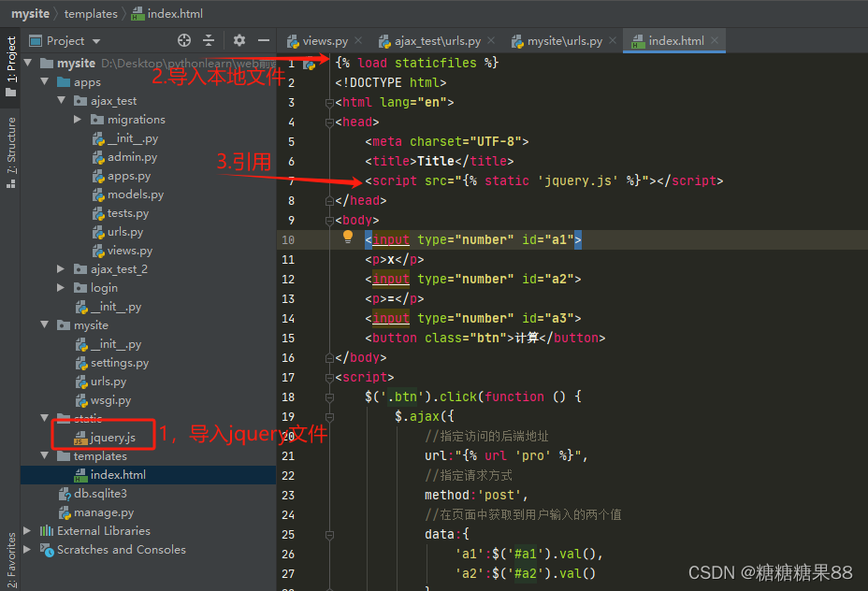Click the collapse all icon in Project toolbar
The width and height of the screenshot is (868, 591).
pos(209,40)
